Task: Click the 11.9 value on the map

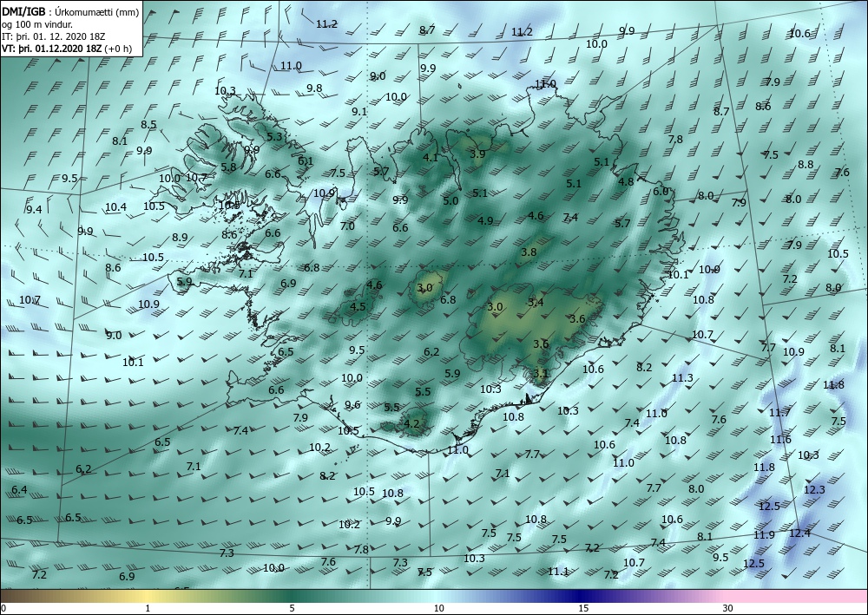Action: 764,535
